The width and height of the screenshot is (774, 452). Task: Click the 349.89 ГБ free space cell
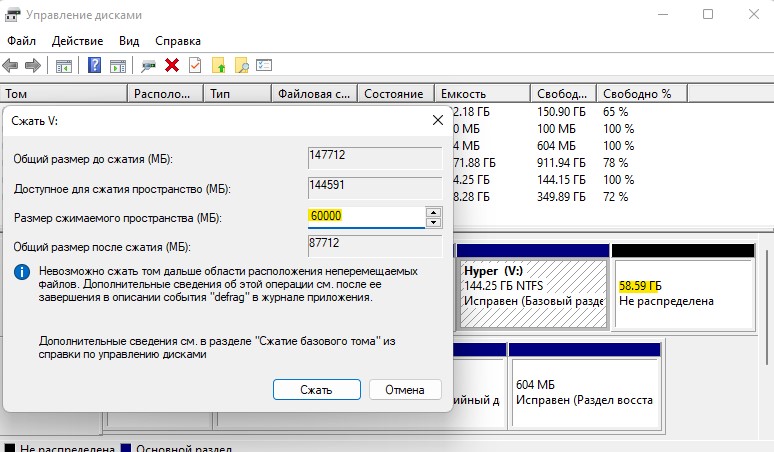[561, 197]
